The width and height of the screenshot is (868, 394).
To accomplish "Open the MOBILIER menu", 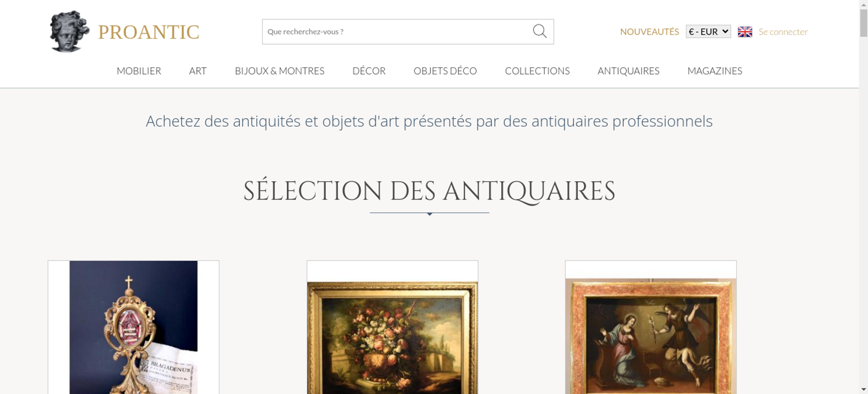I will [x=139, y=71].
